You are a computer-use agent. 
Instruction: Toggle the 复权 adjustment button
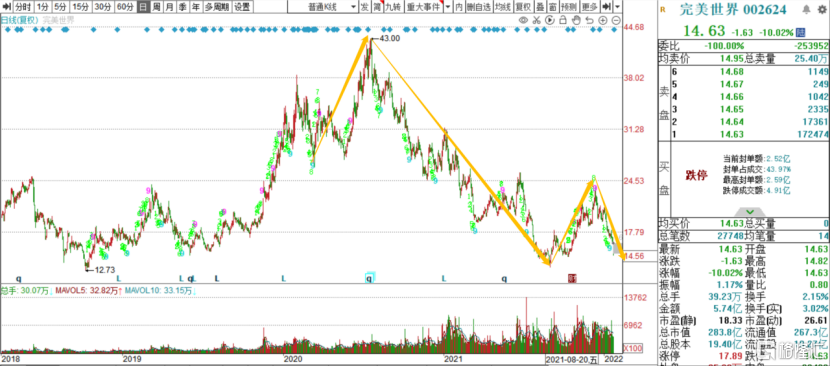[x=523, y=7]
